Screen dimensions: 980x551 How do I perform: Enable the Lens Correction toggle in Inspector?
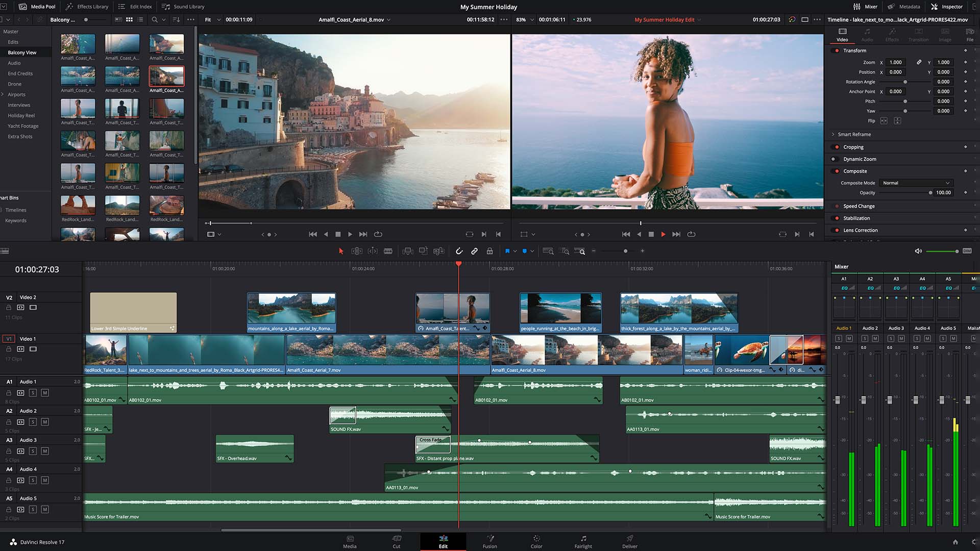point(837,230)
